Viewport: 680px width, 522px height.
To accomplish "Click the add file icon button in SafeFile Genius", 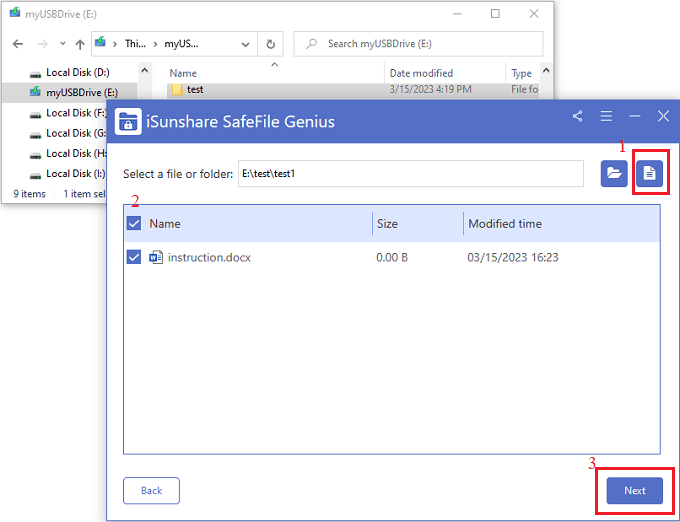I will (649, 173).
